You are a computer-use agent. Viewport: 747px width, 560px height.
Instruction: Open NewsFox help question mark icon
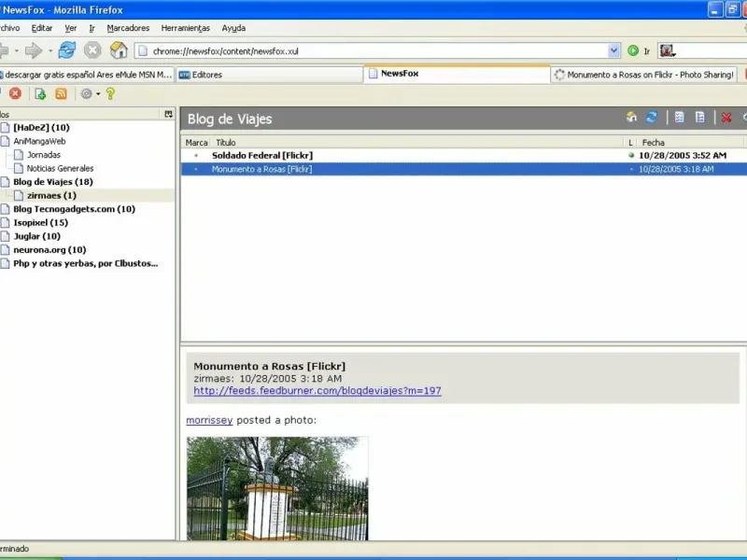[x=110, y=94]
